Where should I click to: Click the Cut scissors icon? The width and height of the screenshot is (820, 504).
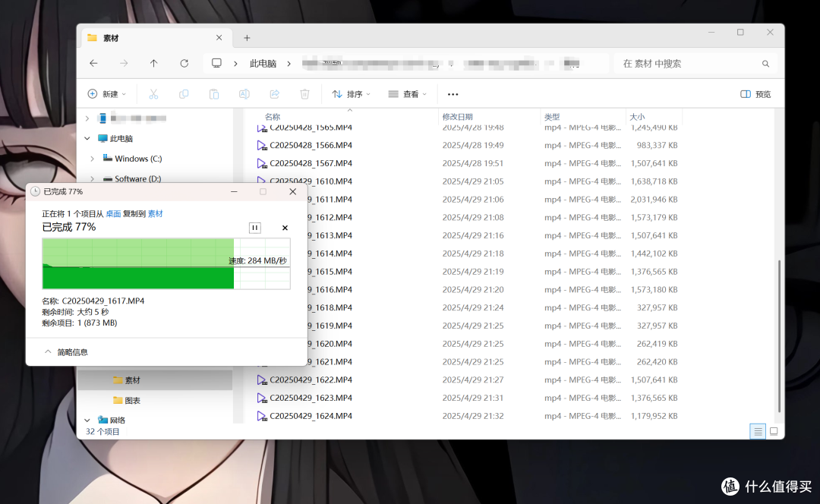point(153,94)
